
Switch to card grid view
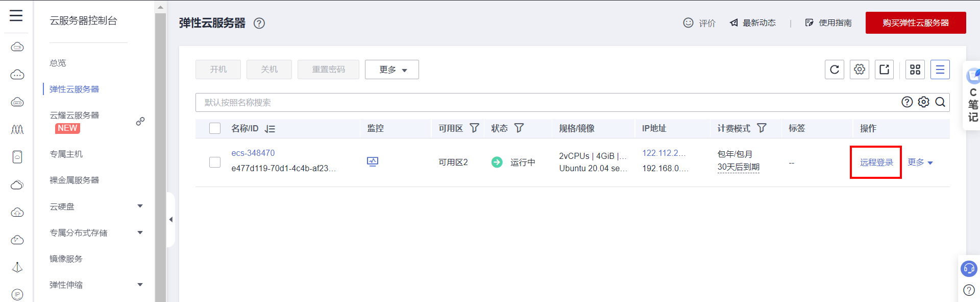point(915,69)
